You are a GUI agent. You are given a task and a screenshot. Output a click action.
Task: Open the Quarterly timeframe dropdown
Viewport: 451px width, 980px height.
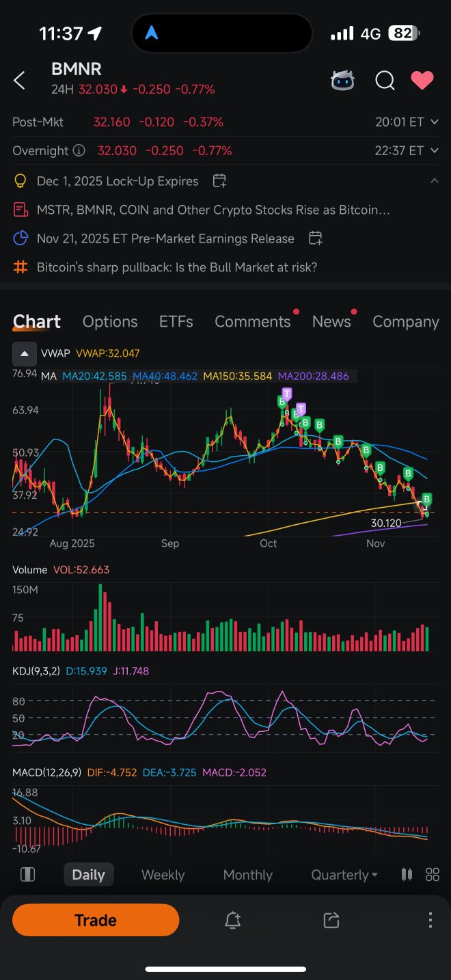344,875
